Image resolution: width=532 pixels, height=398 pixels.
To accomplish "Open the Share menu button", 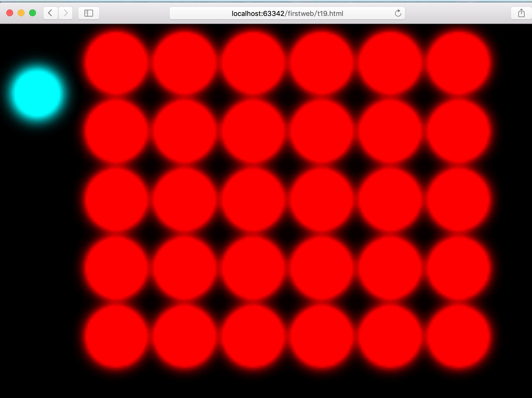I will (x=521, y=13).
